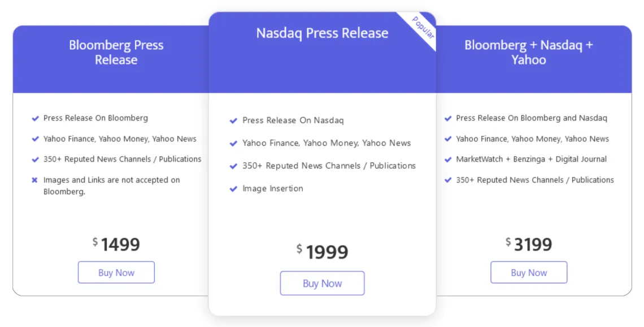Click checkmark beside Press Release On Bloomberg and Nasdaq
The height and width of the screenshot is (327, 644).
[448, 118]
